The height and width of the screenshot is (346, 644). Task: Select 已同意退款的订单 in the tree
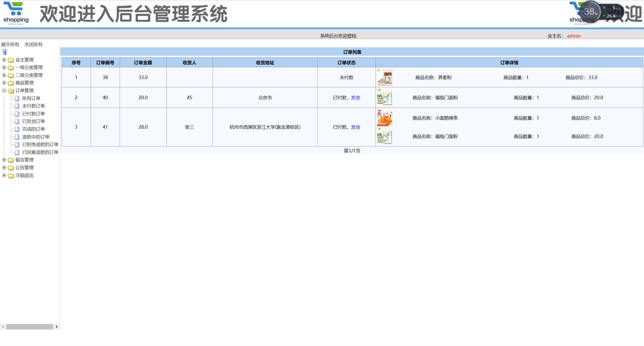pyautogui.click(x=40, y=152)
